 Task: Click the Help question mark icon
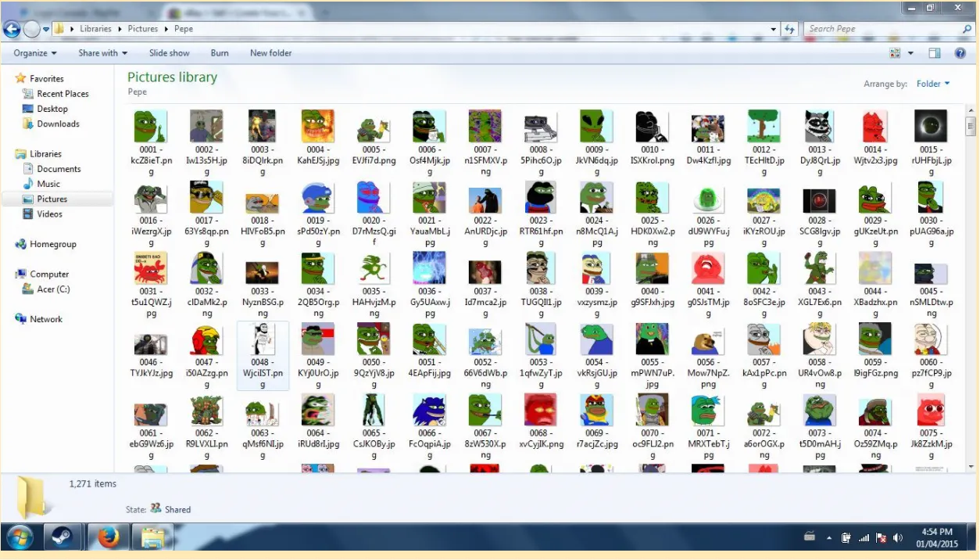(x=960, y=53)
